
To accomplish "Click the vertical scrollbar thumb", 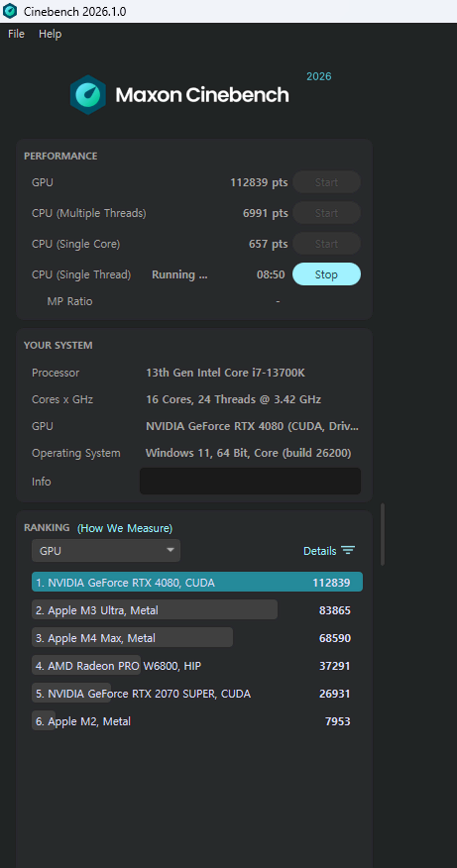I will click(x=383, y=534).
